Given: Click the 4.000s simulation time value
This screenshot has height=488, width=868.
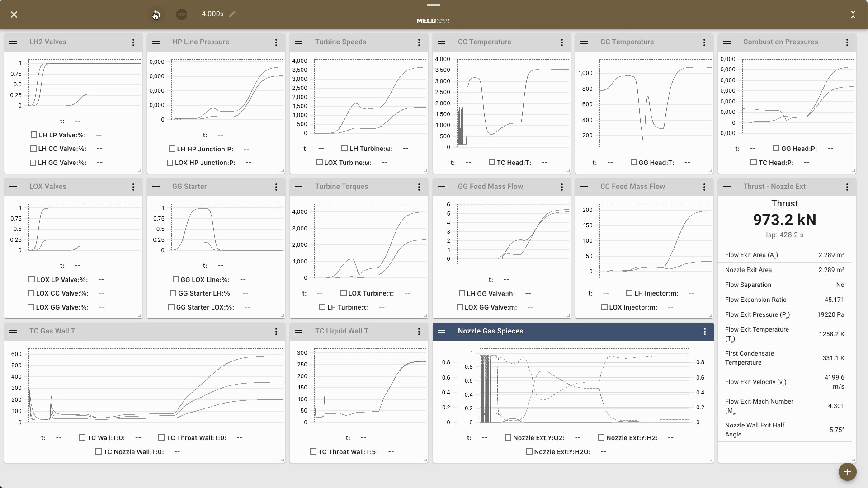Looking at the screenshot, I should point(212,14).
